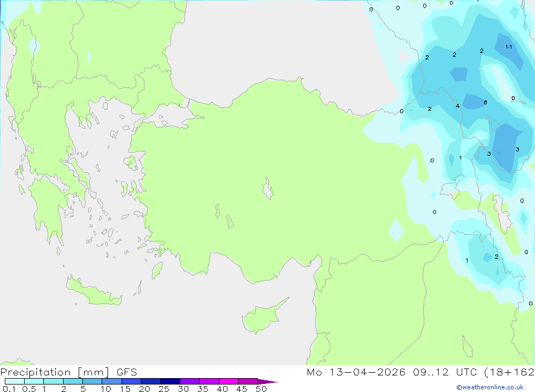The image size is (535, 392).
Task: Click the 20–25 mm legend color swatch
Action: [151, 381]
